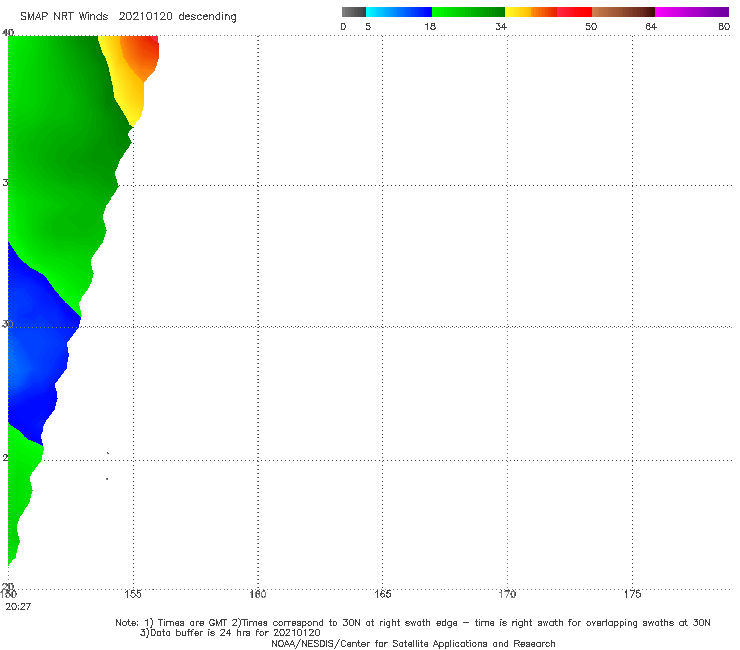This screenshot has width=740, height=650.
Task: Click the green 18-34 segment of the color bar
Action: pyautogui.click(x=468, y=12)
